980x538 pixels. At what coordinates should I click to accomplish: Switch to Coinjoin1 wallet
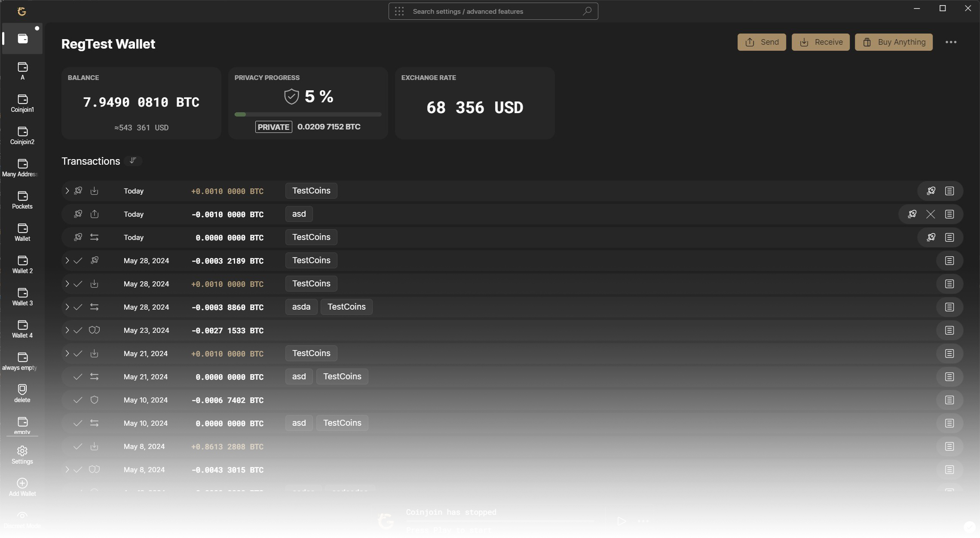22,103
